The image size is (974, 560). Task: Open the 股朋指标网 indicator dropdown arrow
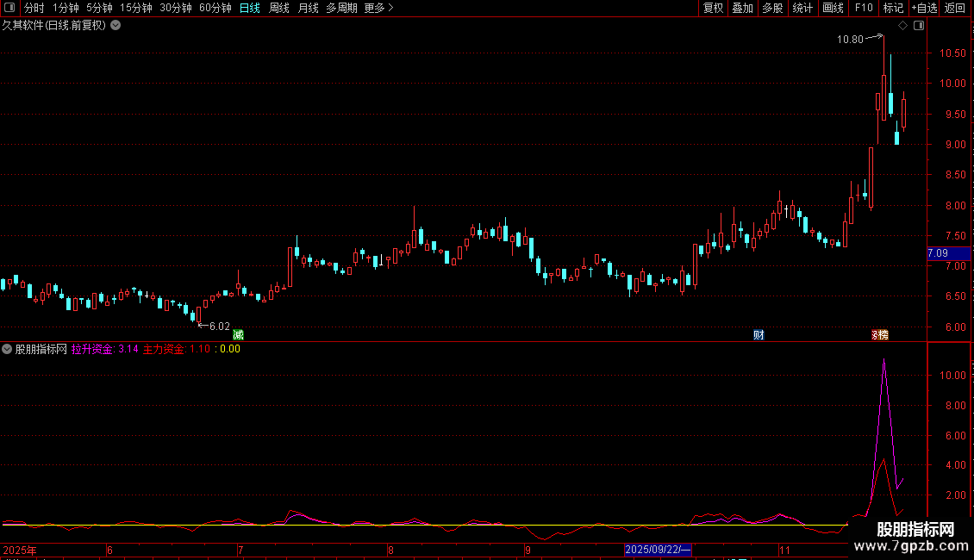tap(7, 349)
